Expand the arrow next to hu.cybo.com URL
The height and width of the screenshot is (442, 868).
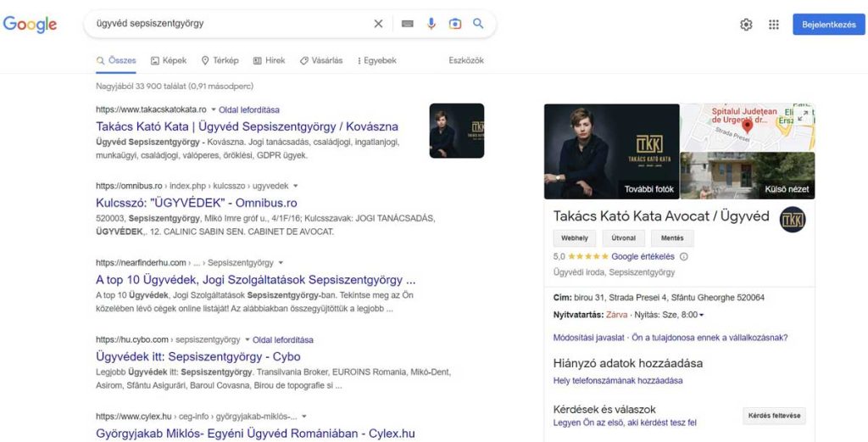pyautogui.click(x=248, y=339)
